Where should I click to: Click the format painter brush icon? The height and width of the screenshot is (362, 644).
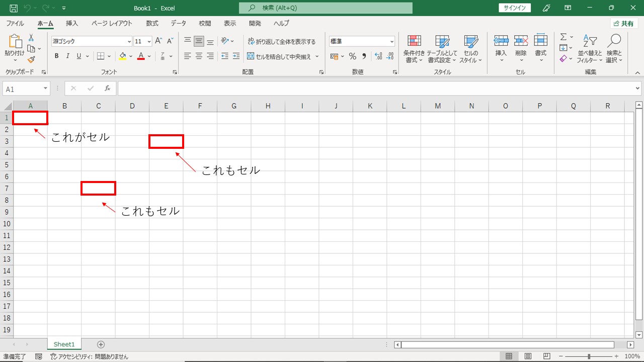[31, 59]
